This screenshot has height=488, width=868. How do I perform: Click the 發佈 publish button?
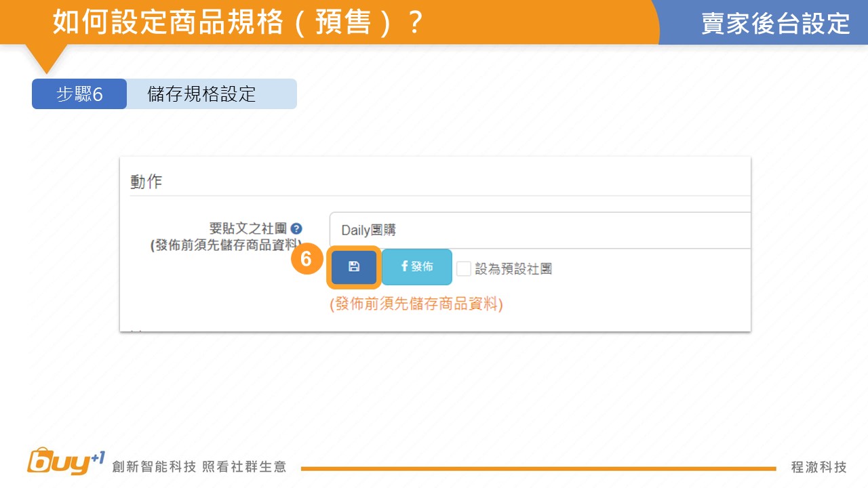417,267
